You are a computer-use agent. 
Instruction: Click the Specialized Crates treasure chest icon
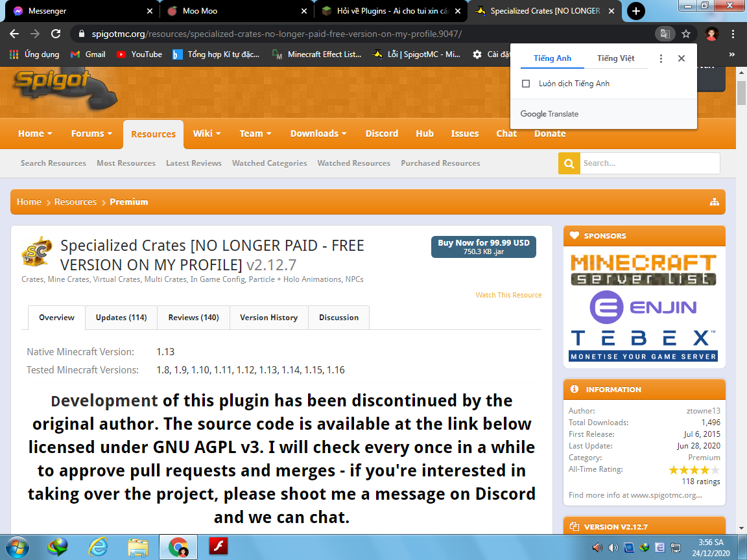(37, 251)
